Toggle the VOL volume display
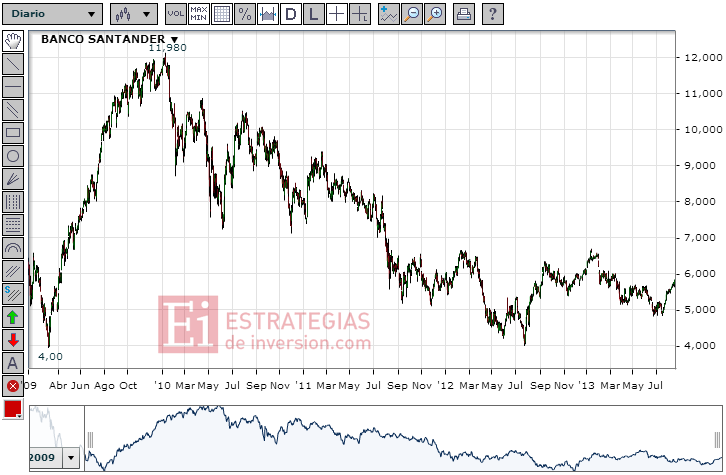726x475 pixels. pyautogui.click(x=175, y=14)
